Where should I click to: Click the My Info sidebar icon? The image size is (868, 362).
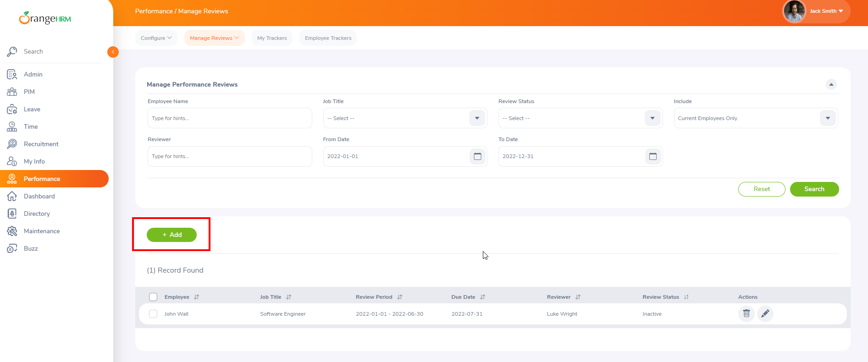(x=12, y=161)
